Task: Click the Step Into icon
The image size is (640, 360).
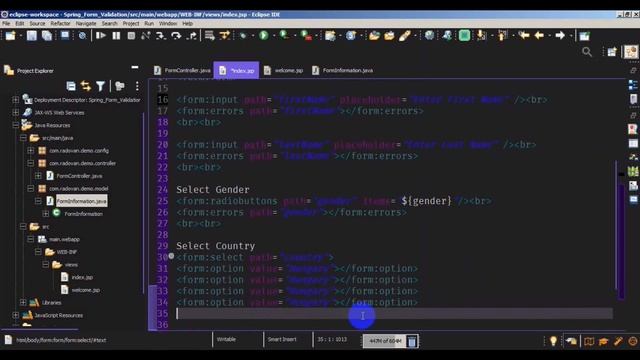Action: pos(160,36)
